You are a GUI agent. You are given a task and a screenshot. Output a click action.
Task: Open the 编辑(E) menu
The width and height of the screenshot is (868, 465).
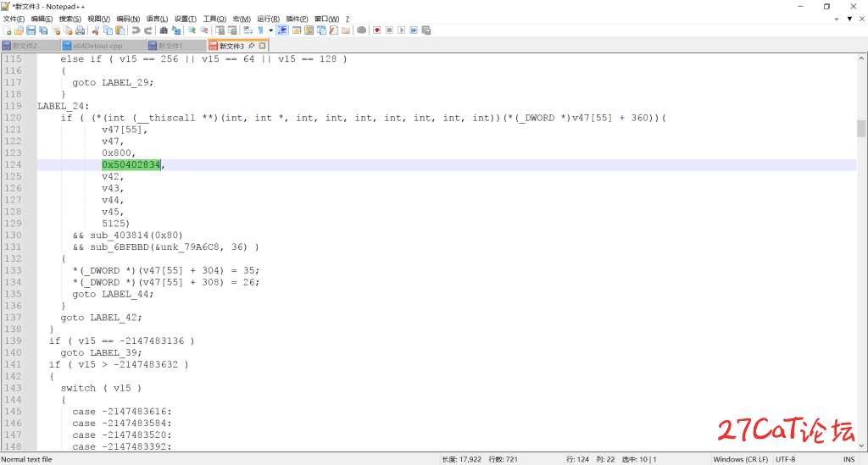(x=42, y=19)
